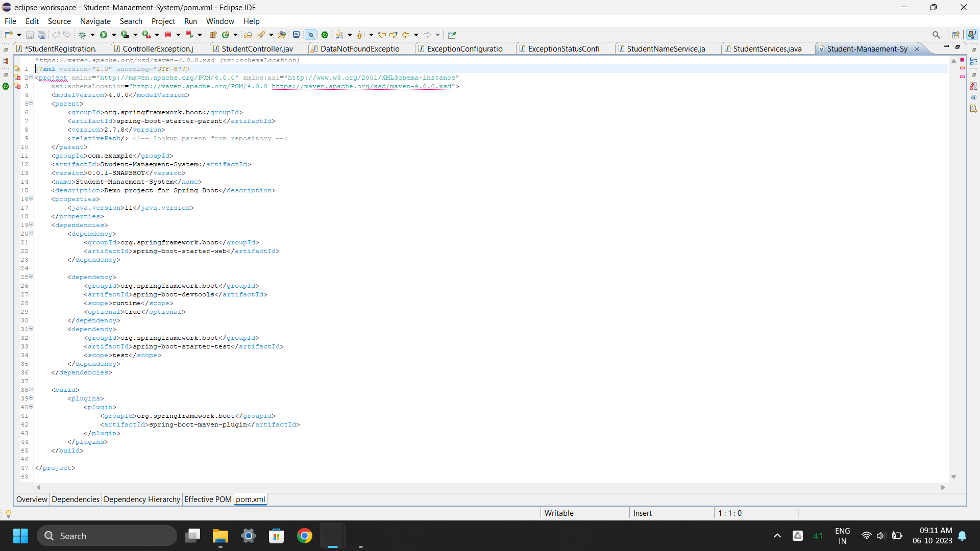The image size is (980, 551).
Task: Click the Open Type folder icon
Action: (248, 35)
